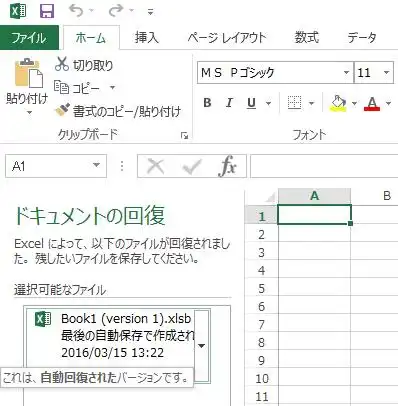Open the ファイル tab
This screenshot has width=398, height=406.
(29, 37)
